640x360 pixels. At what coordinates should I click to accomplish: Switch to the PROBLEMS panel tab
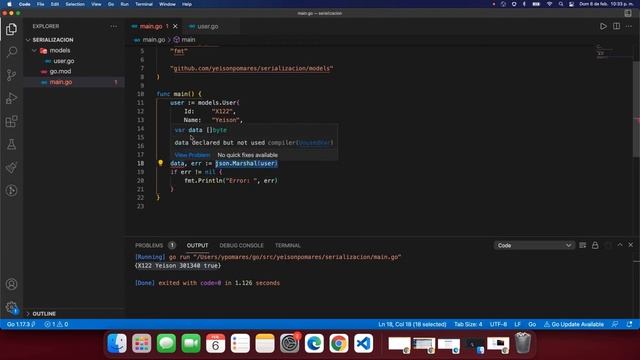coord(149,245)
